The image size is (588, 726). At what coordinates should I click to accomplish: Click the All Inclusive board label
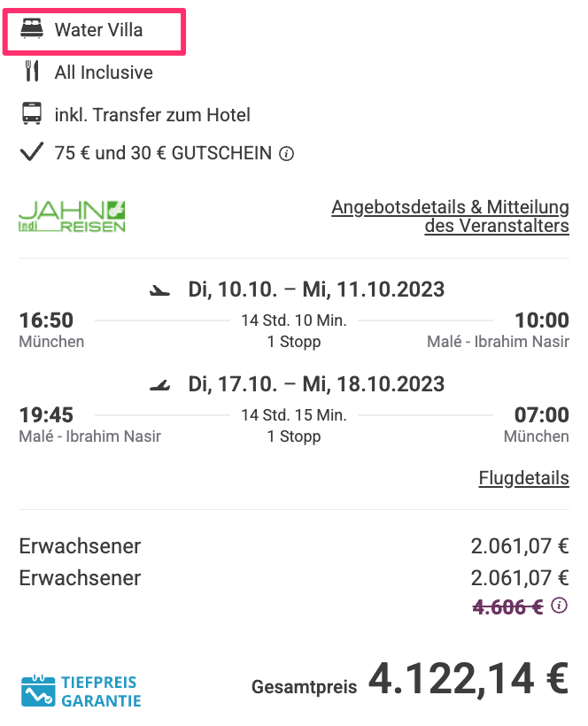pyautogui.click(x=104, y=73)
